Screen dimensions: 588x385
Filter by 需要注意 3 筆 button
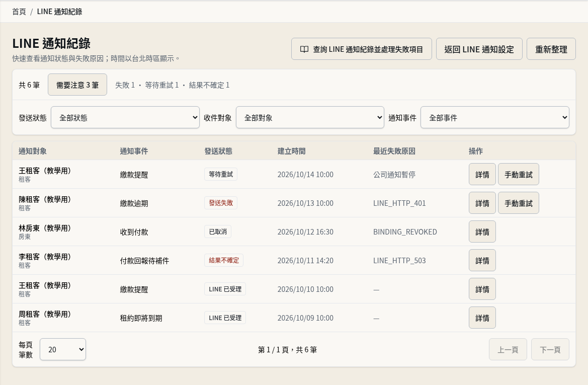77,85
